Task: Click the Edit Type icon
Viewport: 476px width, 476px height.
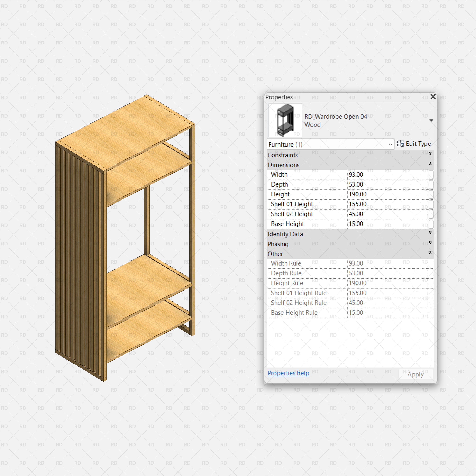Action: coord(400,144)
